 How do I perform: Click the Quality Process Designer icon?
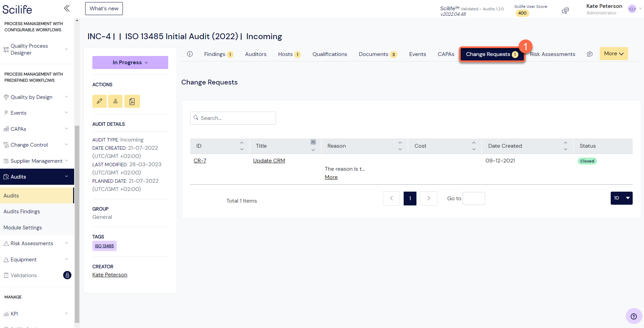click(6, 49)
